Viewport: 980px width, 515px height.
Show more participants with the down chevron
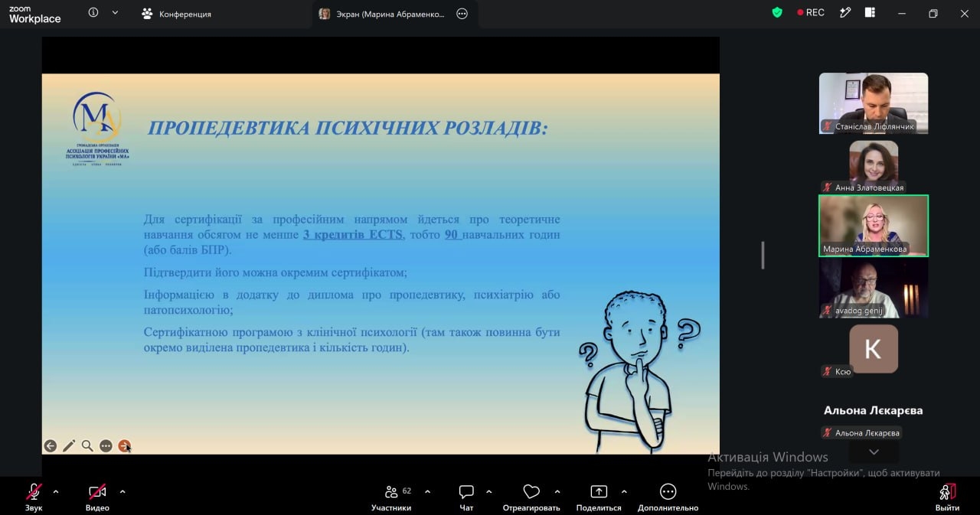pyautogui.click(x=874, y=452)
